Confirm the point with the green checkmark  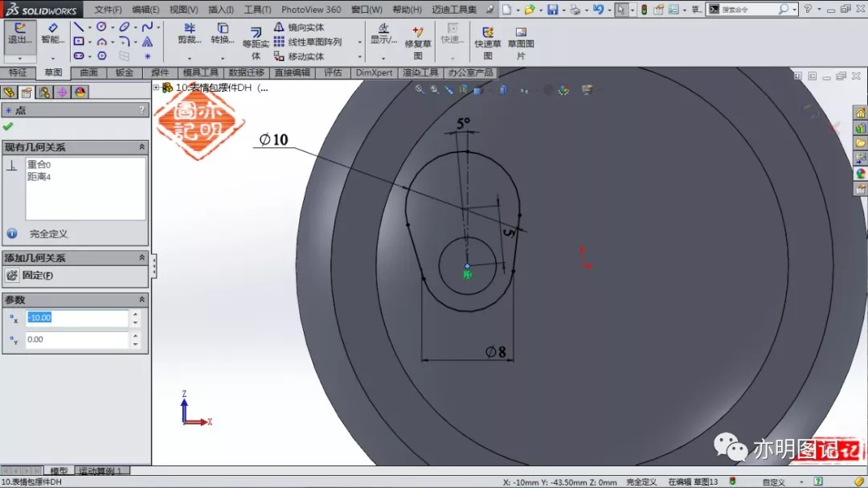[x=8, y=126]
